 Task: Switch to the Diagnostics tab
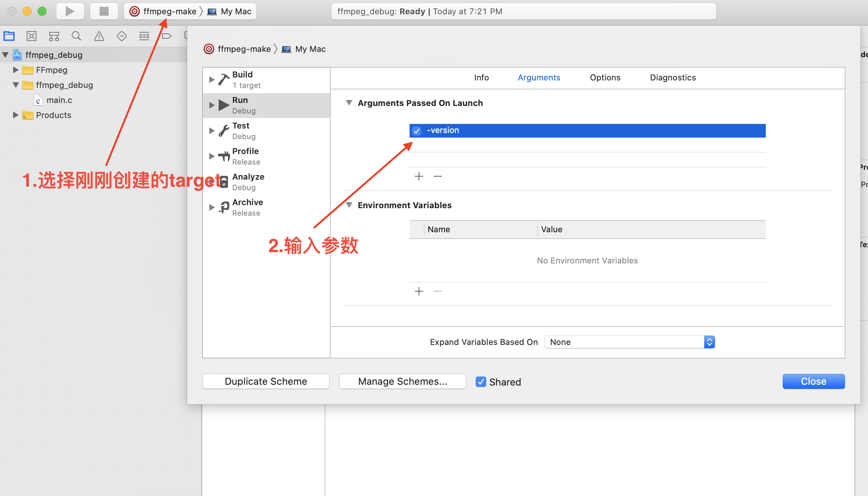click(x=673, y=77)
